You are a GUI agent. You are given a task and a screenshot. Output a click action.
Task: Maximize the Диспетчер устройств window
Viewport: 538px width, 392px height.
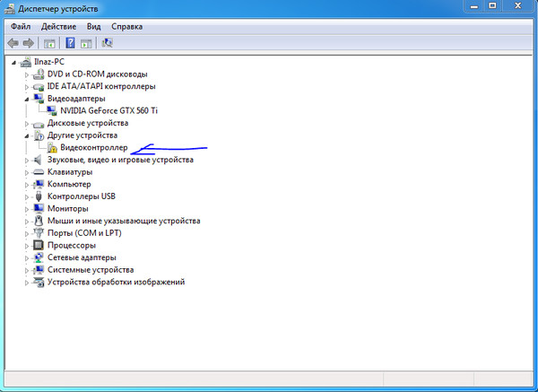coord(492,6)
